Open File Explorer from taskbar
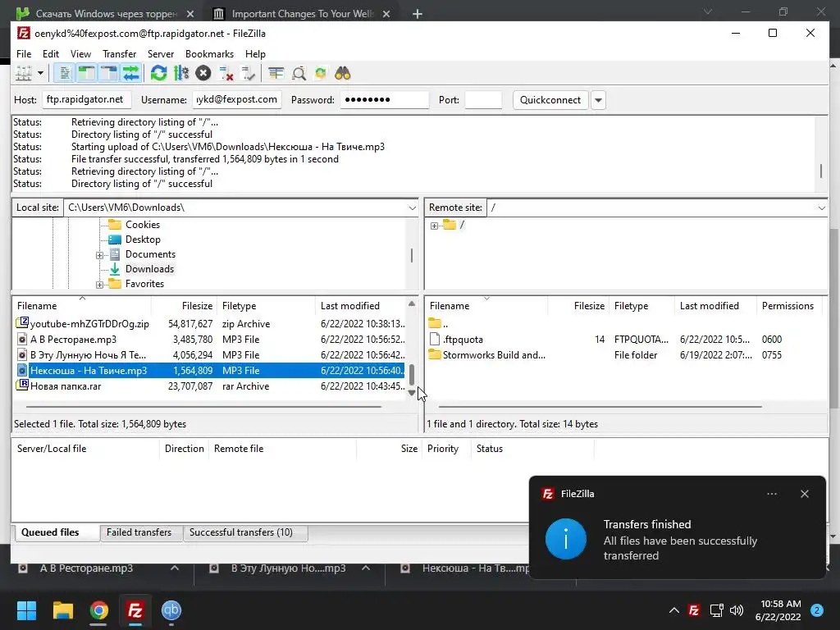Viewport: 840px width, 630px height. pyautogui.click(x=62, y=610)
